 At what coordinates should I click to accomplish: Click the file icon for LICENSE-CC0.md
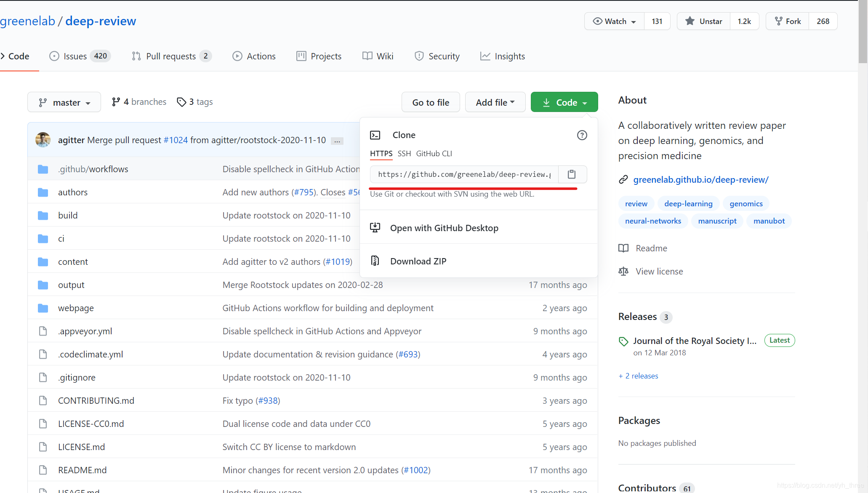(43, 424)
